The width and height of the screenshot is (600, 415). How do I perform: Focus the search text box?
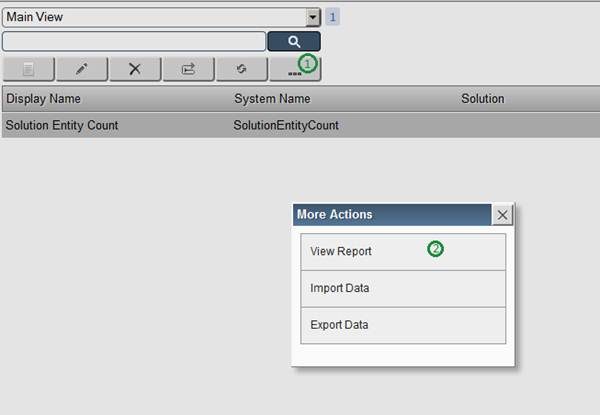click(134, 42)
